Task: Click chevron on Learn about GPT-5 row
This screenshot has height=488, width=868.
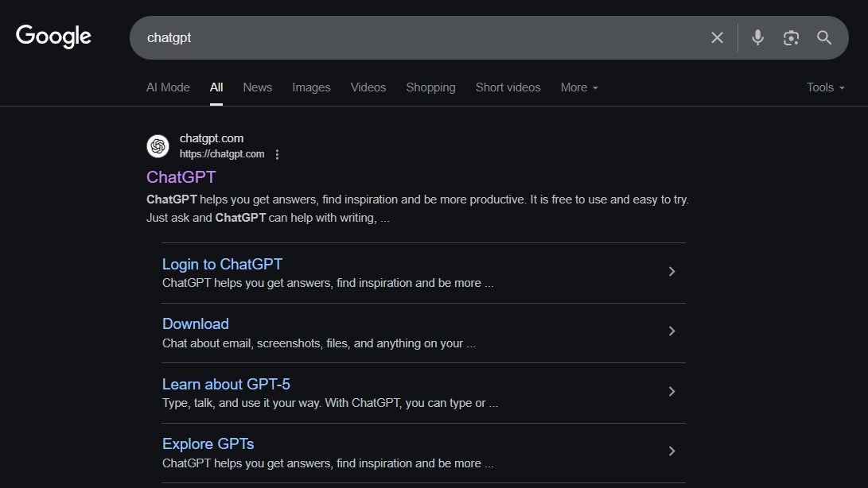Action: [671, 391]
